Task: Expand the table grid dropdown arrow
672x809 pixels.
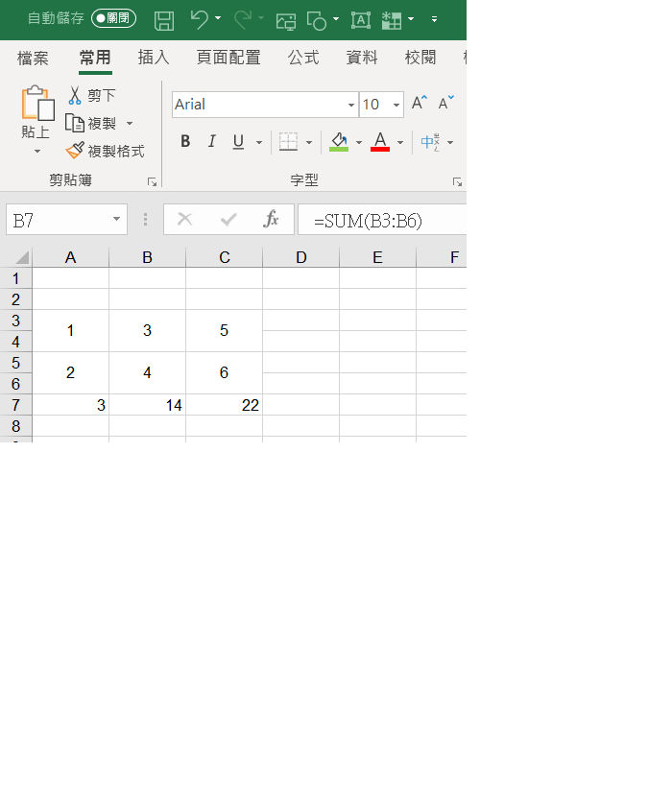Action: [x=411, y=19]
